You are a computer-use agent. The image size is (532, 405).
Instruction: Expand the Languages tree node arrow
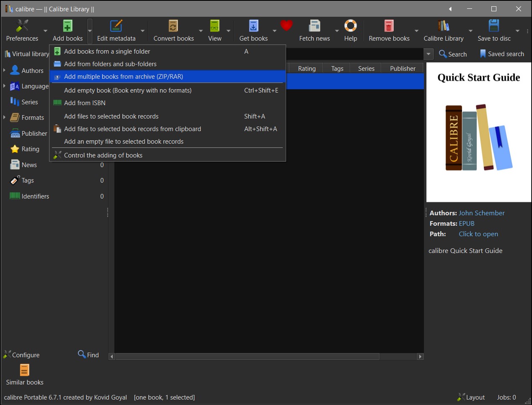pyautogui.click(x=4, y=86)
